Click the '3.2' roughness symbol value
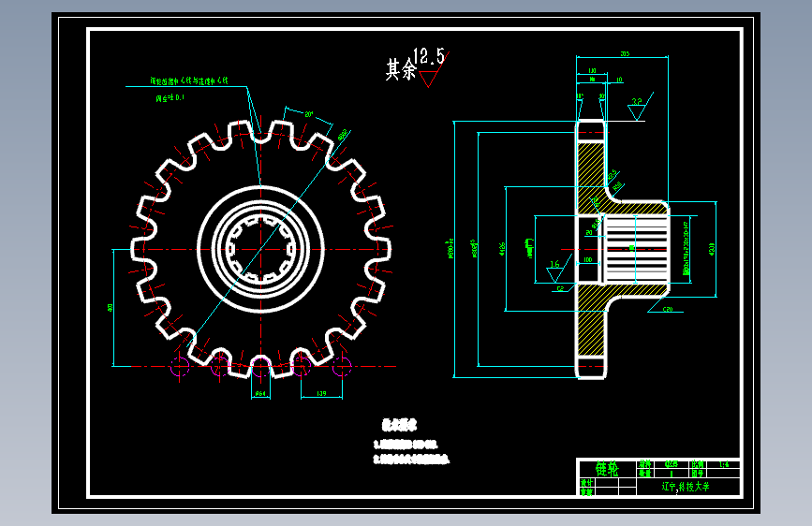Image resolution: width=812 pixels, height=526 pixels. pyautogui.click(x=637, y=101)
